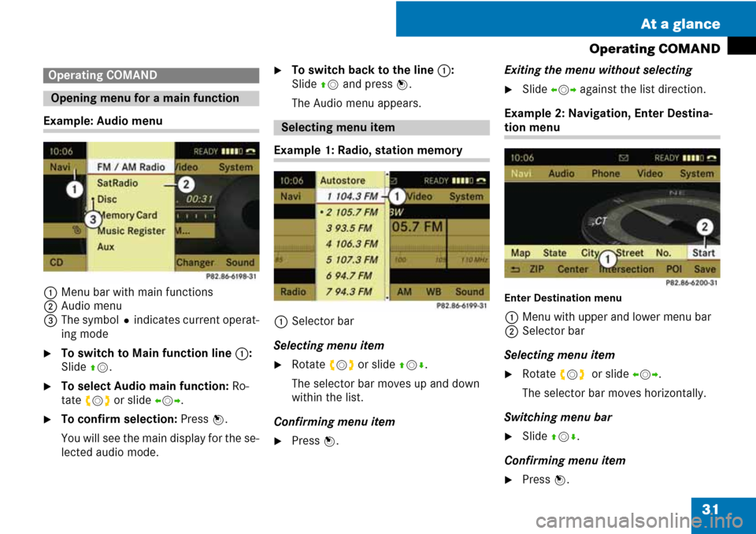This screenshot has height=534, width=756.
Task: Click WB in the radio screenshot bottom bar
Action: click(x=433, y=291)
